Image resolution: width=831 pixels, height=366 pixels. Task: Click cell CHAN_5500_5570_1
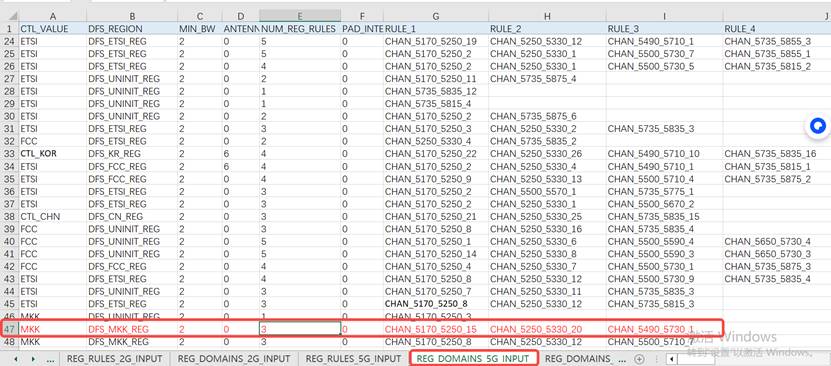pos(547,191)
